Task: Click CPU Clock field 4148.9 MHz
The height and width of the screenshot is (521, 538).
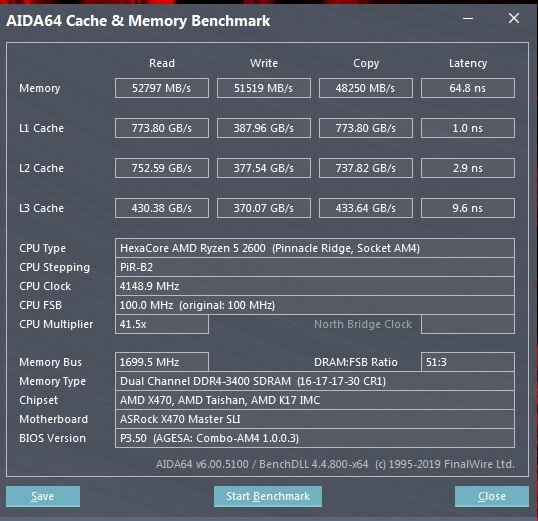Action: pyautogui.click(x=315, y=286)
